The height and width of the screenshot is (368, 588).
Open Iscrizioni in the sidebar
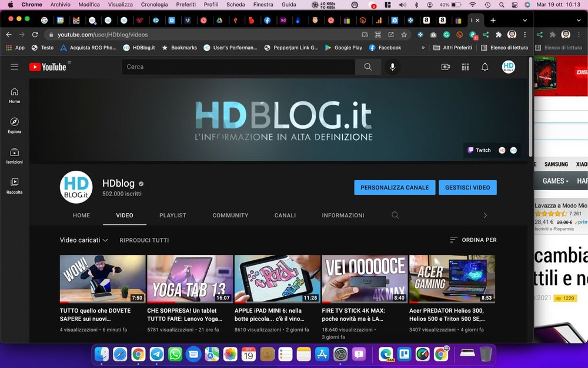tap(15, 156)
